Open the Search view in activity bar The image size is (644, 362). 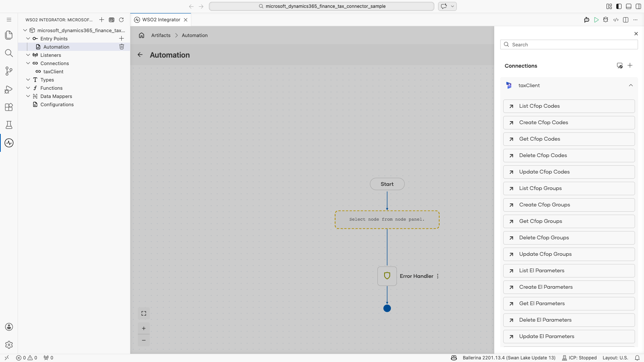click(x=9, y=53)
